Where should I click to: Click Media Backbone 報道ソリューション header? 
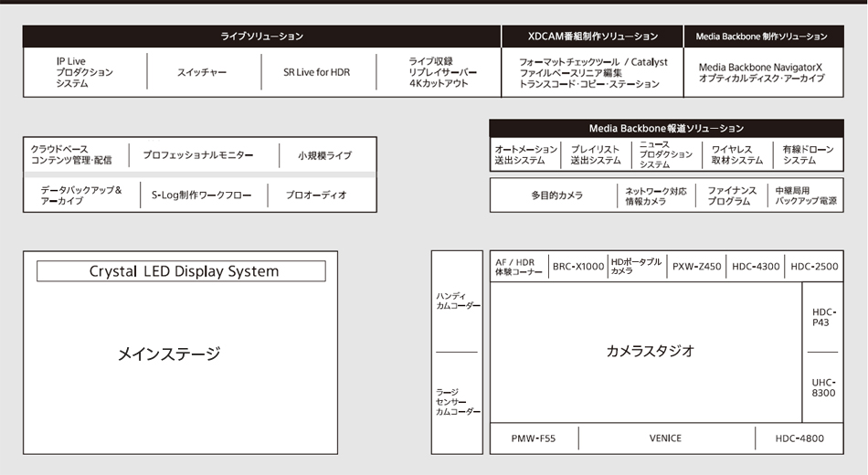point(665,129)
